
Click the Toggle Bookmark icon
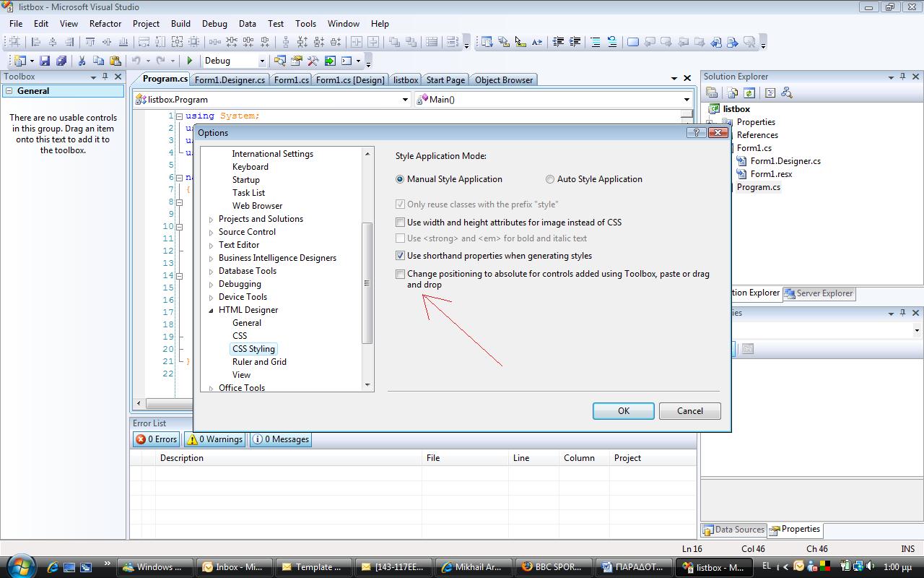coord(633,42)
